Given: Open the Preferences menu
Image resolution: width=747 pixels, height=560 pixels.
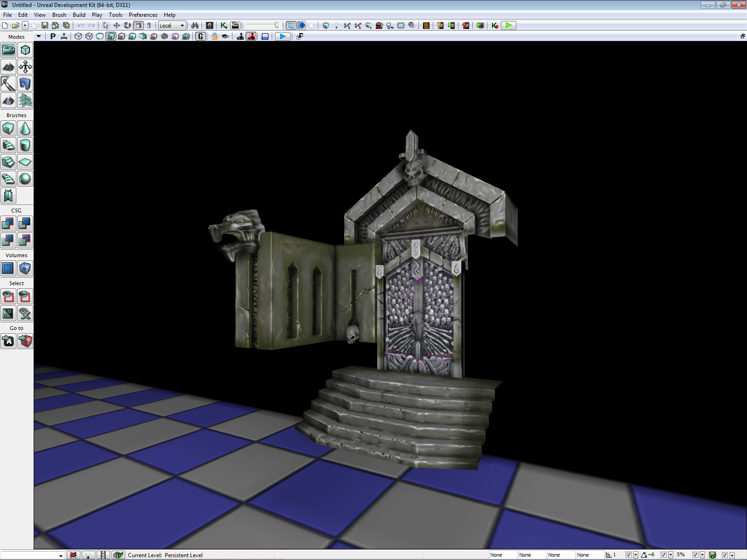Looking at the screenshot, I should [x=143, y=15].
